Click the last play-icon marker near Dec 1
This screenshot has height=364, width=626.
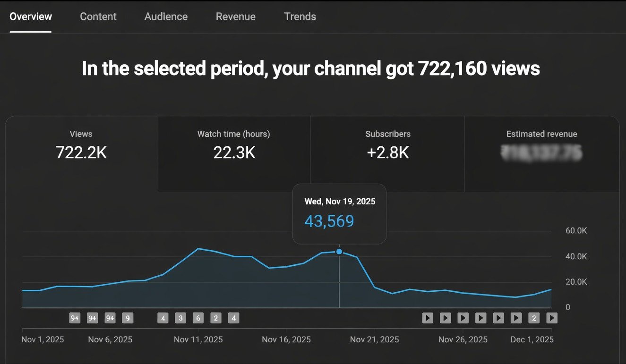[x=551, y=318]
